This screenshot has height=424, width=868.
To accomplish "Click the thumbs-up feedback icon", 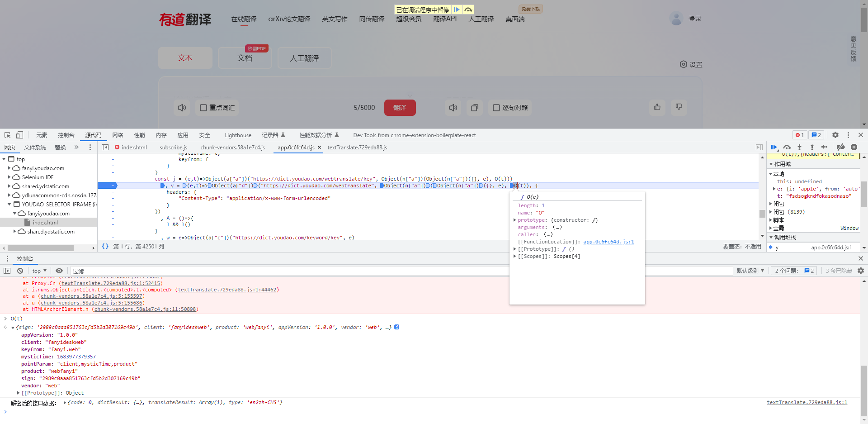I will point(657,107).
